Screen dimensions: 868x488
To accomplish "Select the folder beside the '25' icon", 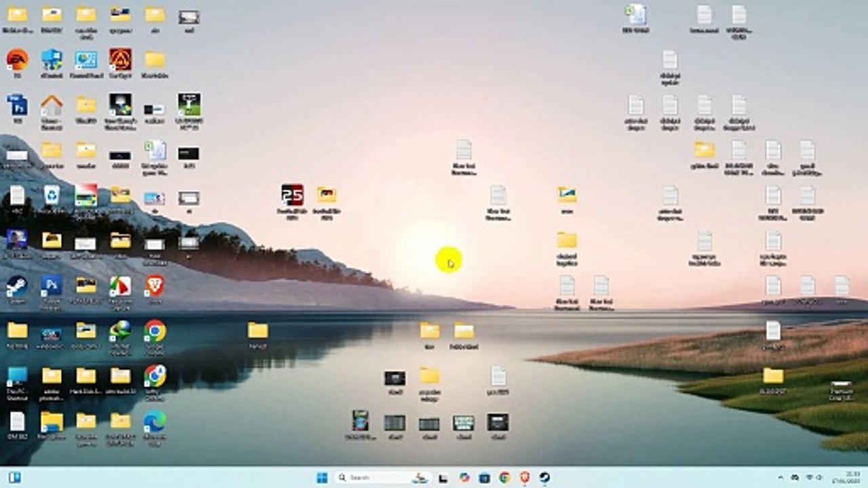I will [x=327, y=195].
